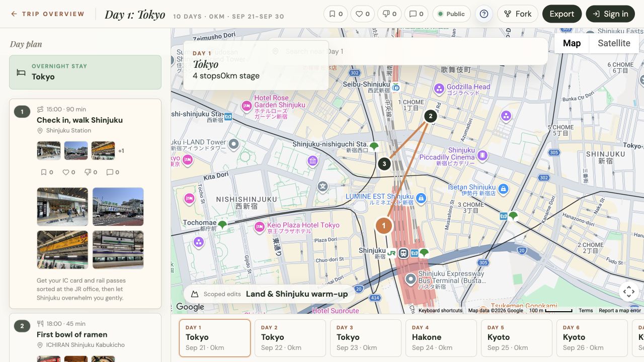The height and width of the screenshot is (362, 644).
Task: Open large station entrance photo
Action: 62,207
